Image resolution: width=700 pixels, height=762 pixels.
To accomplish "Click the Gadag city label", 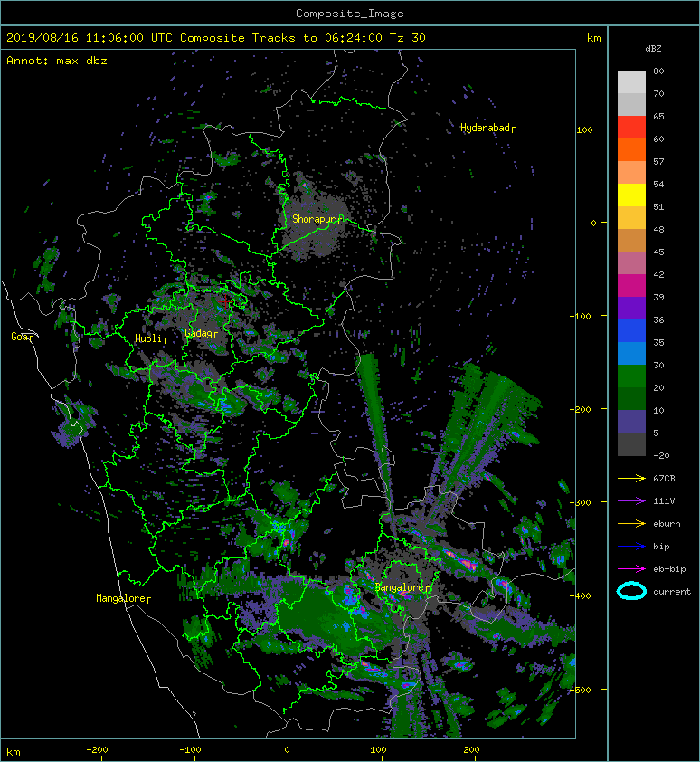I will [x=199, y=333].
